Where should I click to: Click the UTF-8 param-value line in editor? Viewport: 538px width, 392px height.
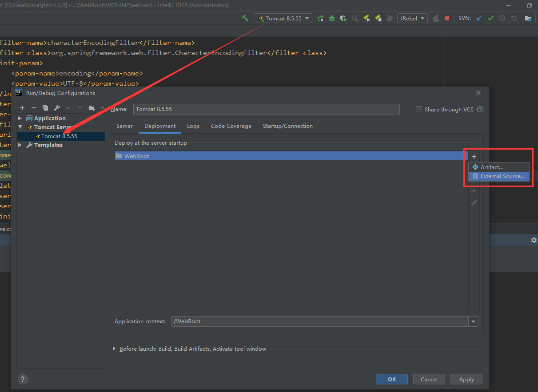(x=75, y=83)
